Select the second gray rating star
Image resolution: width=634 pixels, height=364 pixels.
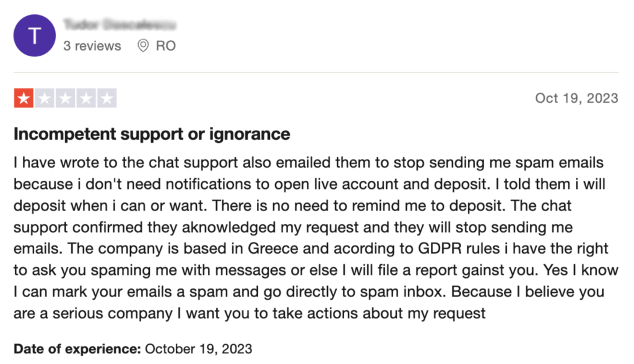(x=45, y=98)
